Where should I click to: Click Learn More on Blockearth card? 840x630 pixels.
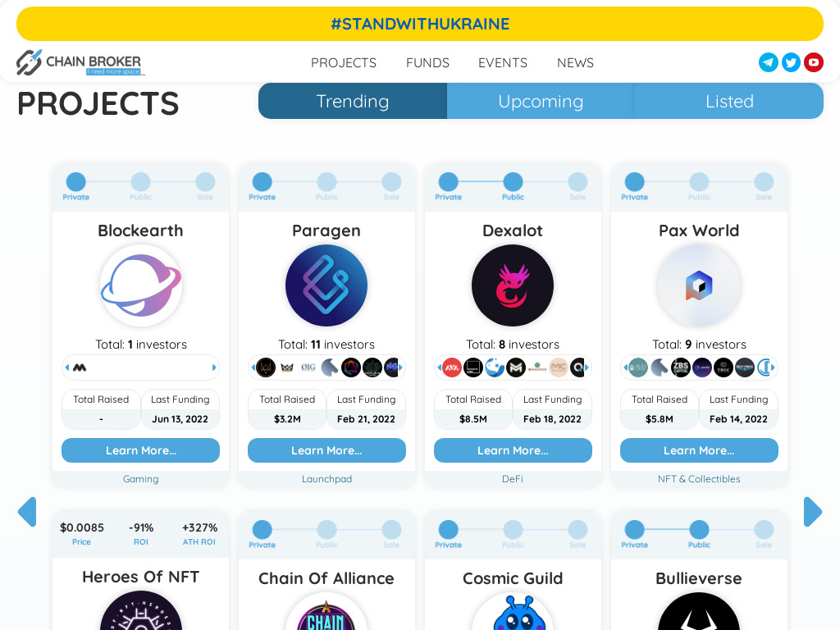tap(141, 450)
